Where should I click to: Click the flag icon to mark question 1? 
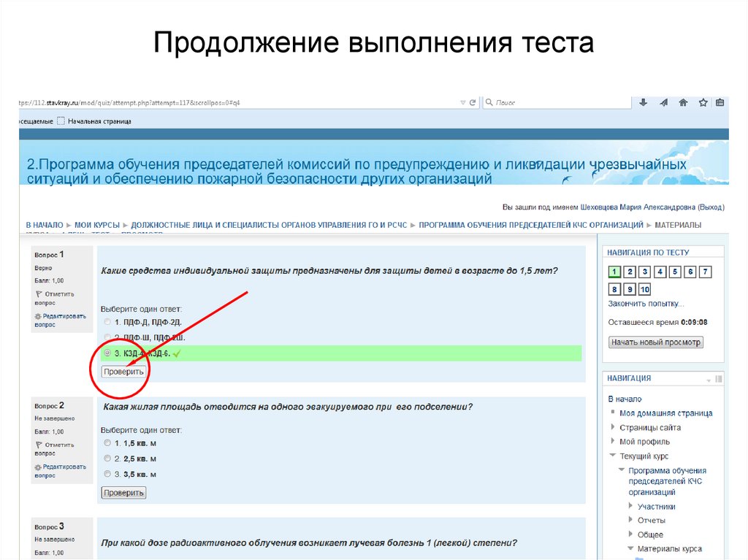click(x=39, y=294)
